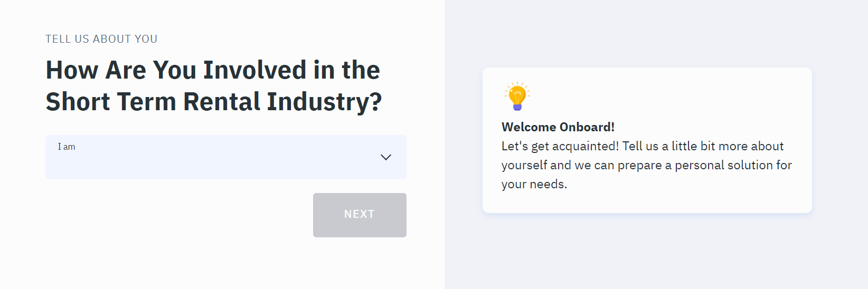The image size is (868, 289).
Task: Click the word "yourself" in the welcome text
Action: 524,165
